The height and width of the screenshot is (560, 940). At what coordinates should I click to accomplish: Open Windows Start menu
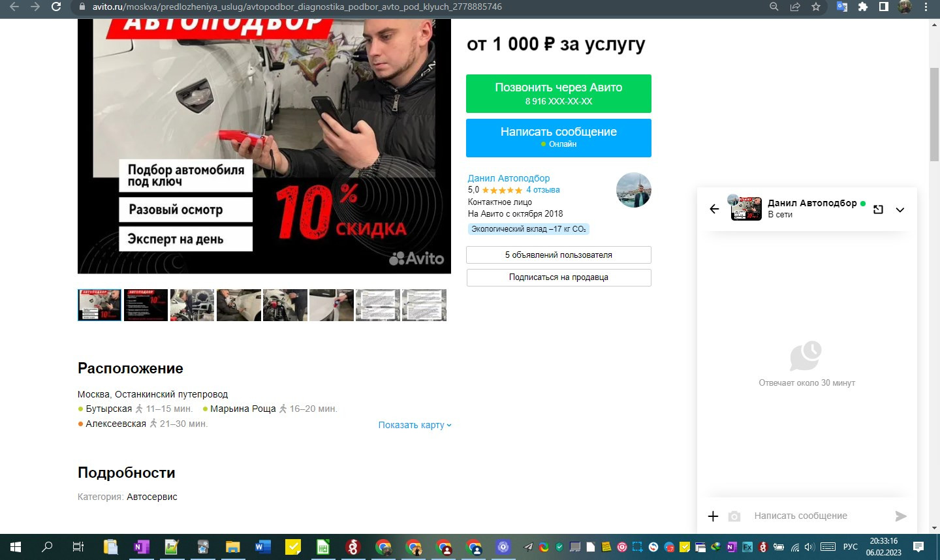[x=16, y=547]
